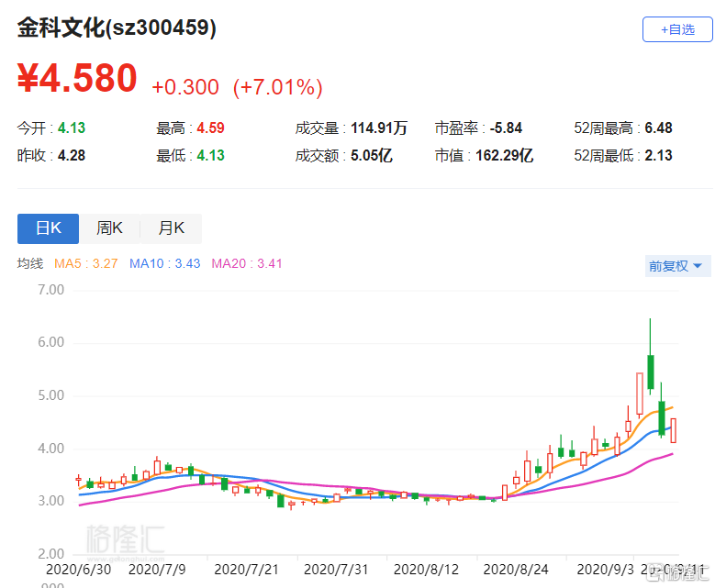Click 最高 value 4.59
This screenshot has width=715, height=588.
coord(211,128)
